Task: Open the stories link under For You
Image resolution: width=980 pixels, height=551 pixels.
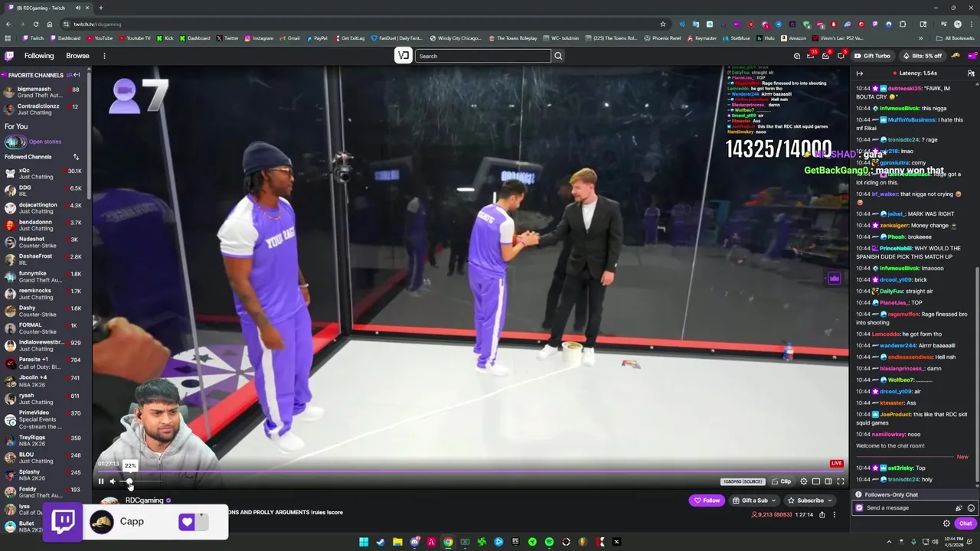Action: tap(45, 142)
